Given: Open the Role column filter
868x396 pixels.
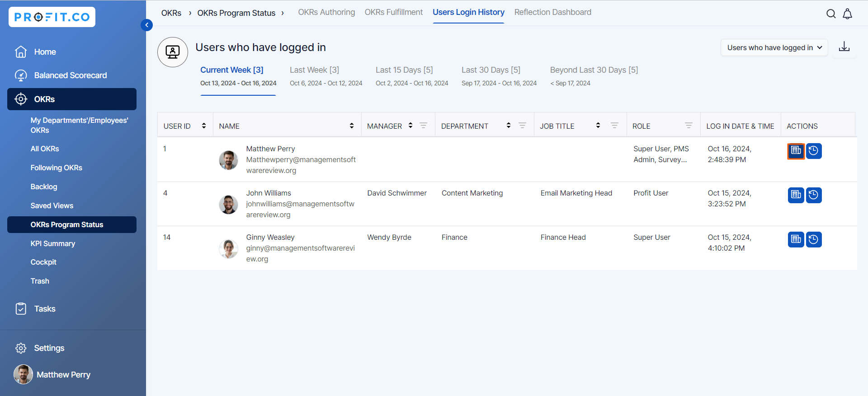Looking at the screenshot, I should click(689, 126).
